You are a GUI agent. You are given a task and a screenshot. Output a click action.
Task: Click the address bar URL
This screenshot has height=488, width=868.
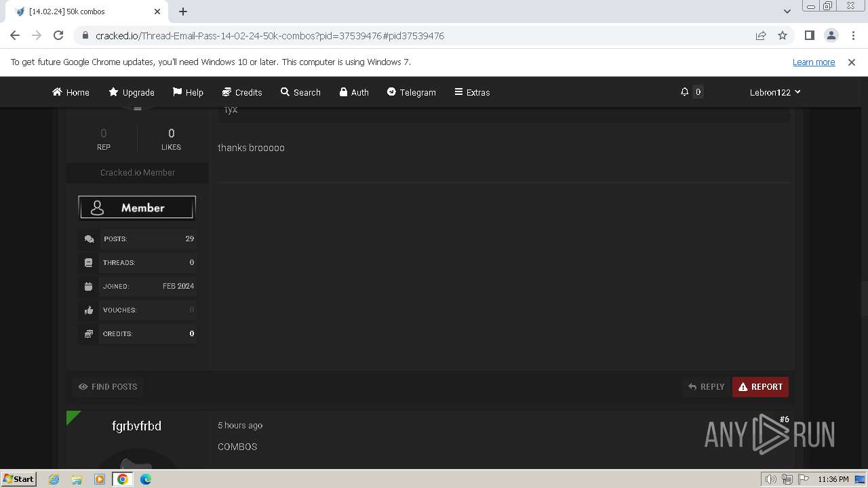coord(270,35)
